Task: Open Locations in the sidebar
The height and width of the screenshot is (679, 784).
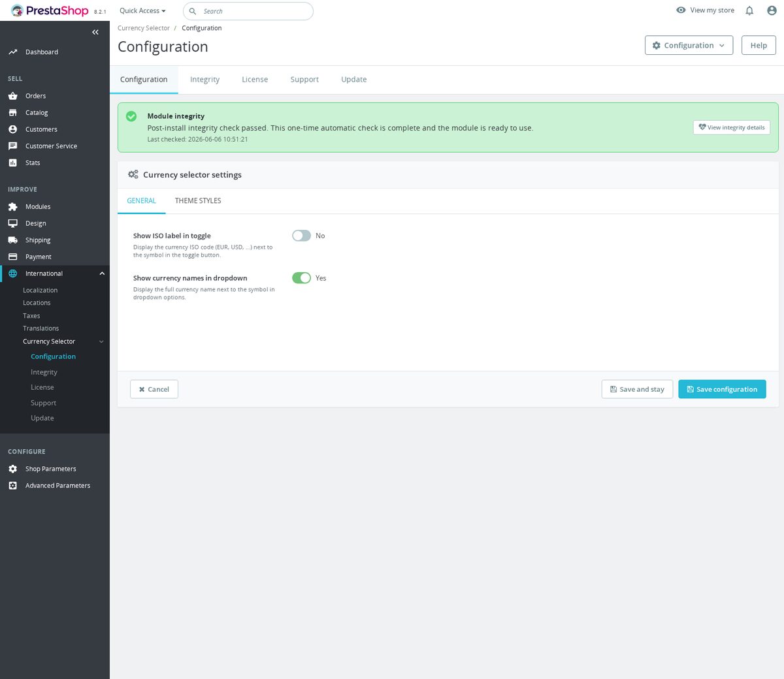Action: click(x=37, y=303)
